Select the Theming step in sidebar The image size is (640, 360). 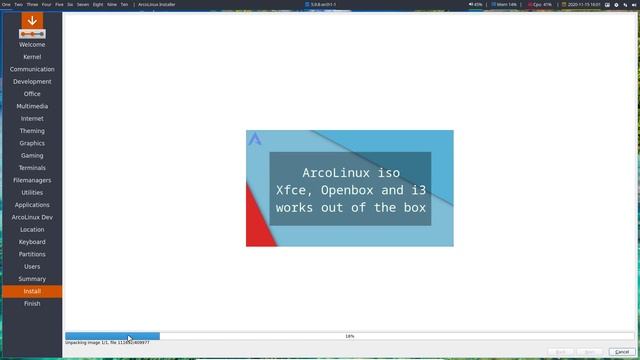32,131
